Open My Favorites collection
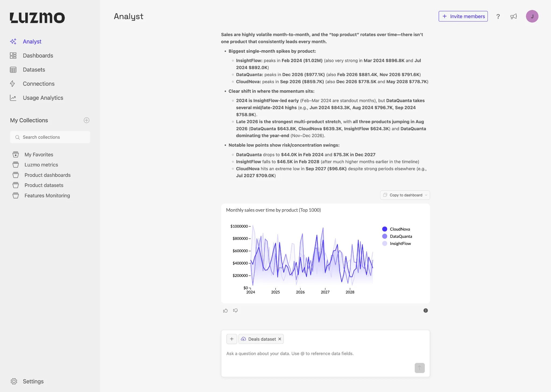The width and height of the screenshot is (551, 392). tap(39, 155)
